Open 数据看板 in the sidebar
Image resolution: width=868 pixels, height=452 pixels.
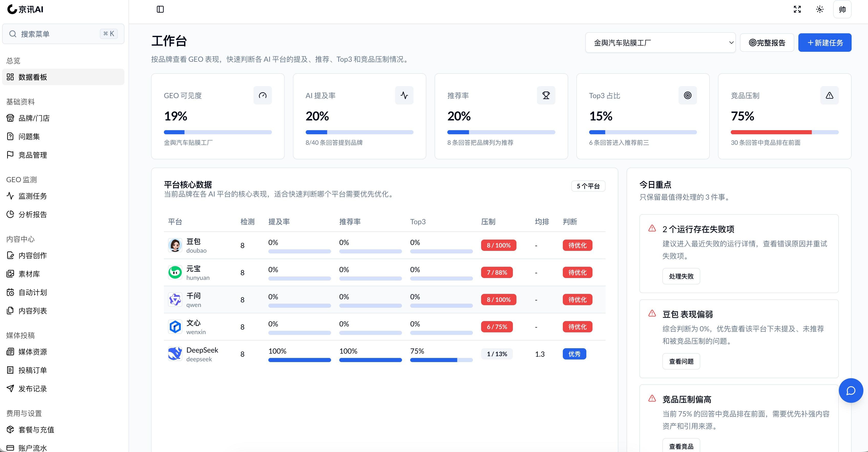(63, 77)
